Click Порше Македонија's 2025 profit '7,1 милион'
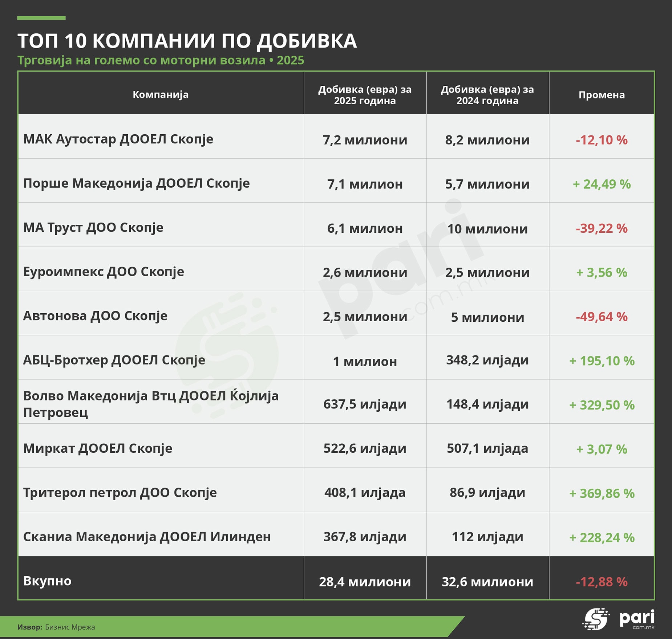Image resolution: width=672 pixels, height=639 pixels. [365, 184]
